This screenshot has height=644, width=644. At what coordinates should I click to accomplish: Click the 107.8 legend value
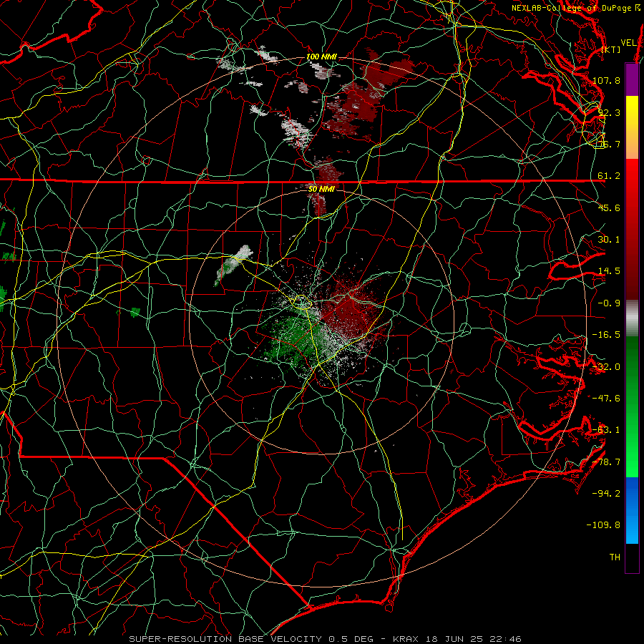(x=606, y=80)
